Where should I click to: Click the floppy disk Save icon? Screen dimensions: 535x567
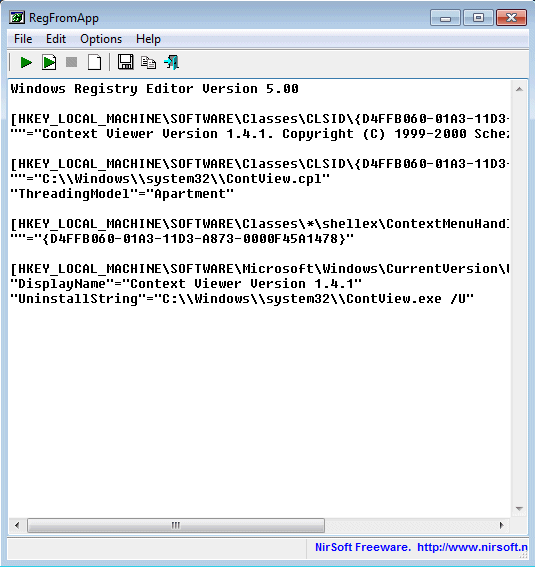click(x=125, y=62)
